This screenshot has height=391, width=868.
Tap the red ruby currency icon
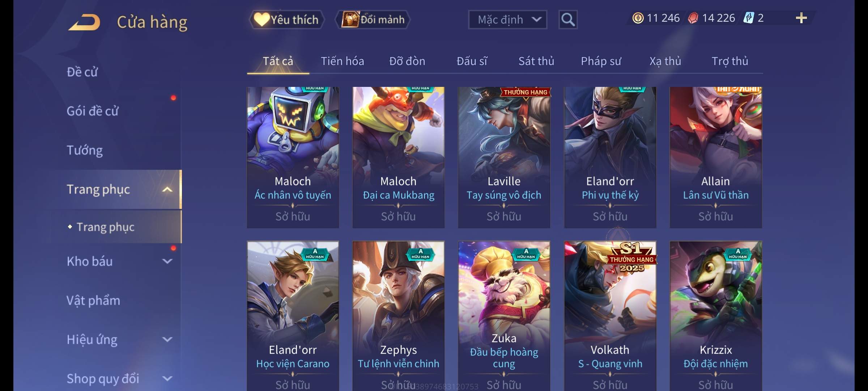[x=693, y=18]
